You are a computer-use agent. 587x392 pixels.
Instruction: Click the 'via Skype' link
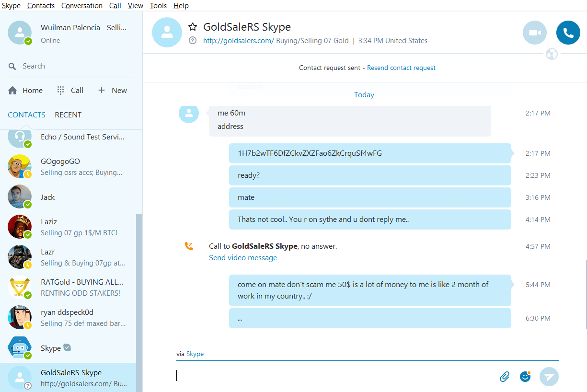pyautogui.click(x=195, y=354)
